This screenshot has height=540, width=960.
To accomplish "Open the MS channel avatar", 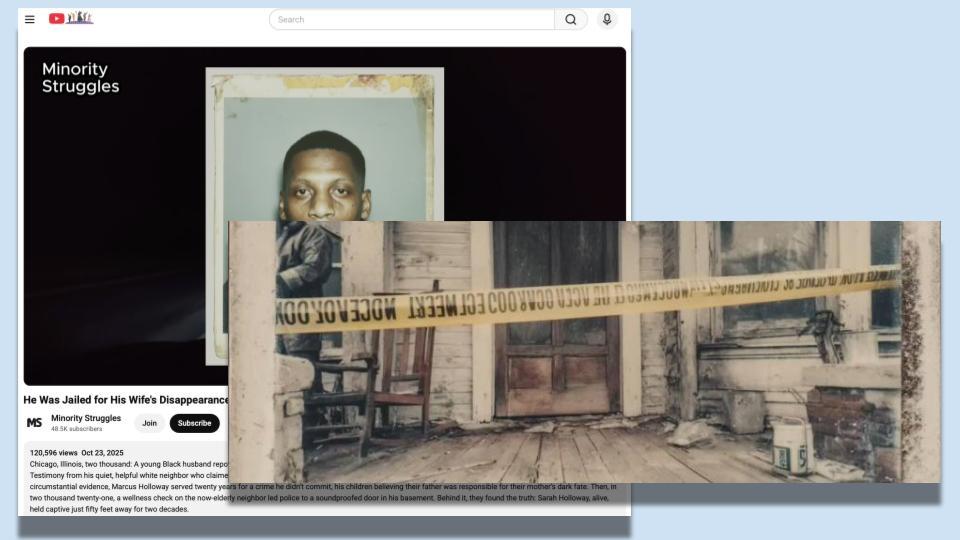I will click(x=35, y=423).
